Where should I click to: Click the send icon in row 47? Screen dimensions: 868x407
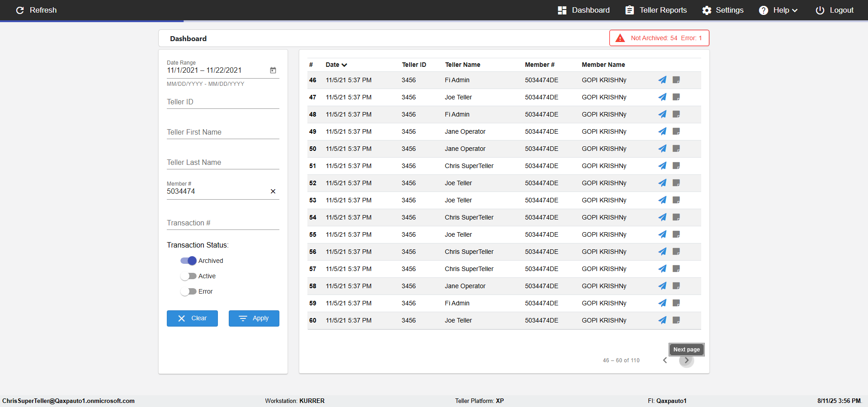coord(662,97)
